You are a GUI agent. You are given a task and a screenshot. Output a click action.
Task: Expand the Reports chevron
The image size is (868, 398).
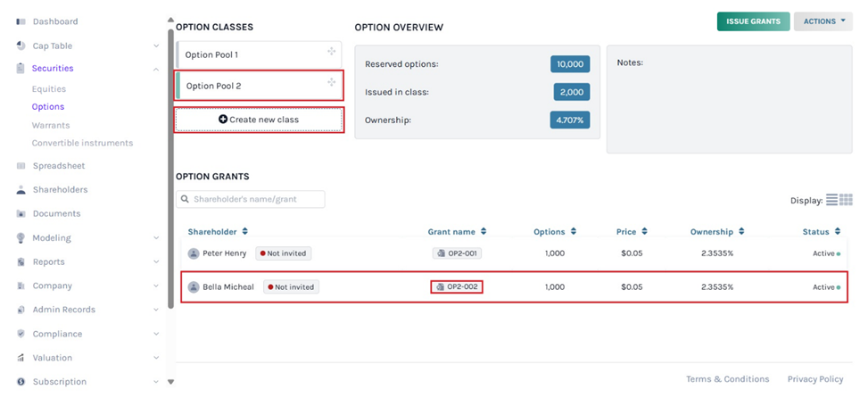[x=156, y=261]
